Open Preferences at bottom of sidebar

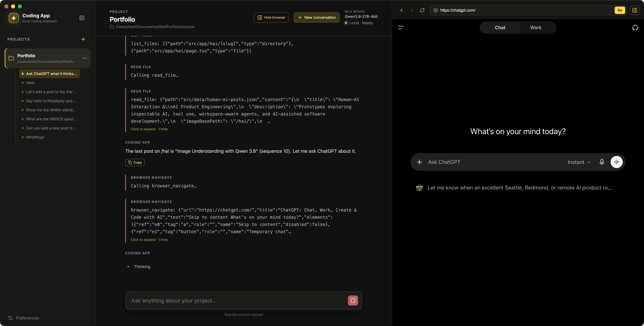click(x=24, y=318)
